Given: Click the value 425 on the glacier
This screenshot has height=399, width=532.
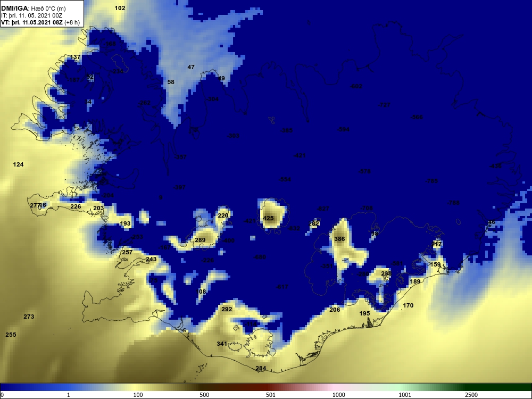Looking at the screenshot, I should click(268, 218).
